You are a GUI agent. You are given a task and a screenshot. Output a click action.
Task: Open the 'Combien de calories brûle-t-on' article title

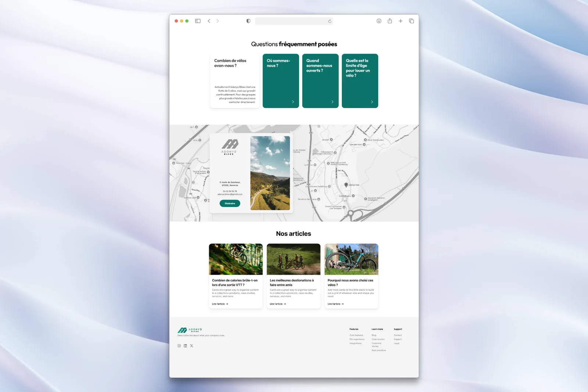coord(235,283)
